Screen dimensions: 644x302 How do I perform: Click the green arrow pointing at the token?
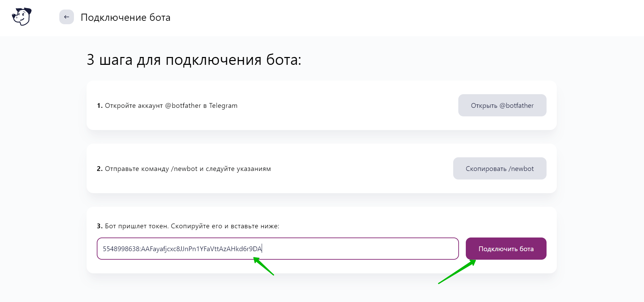click(264, 267)
